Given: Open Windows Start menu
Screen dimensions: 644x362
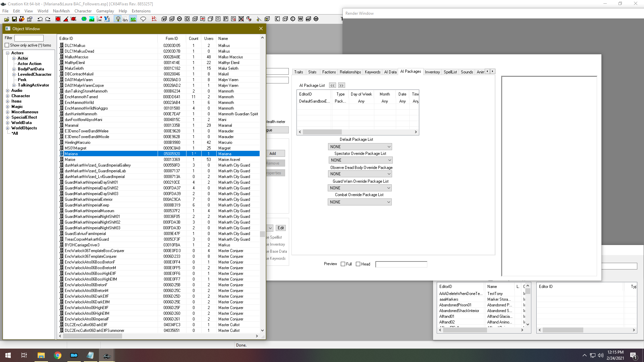Looking at the screenshot, I should click(8, 355).
